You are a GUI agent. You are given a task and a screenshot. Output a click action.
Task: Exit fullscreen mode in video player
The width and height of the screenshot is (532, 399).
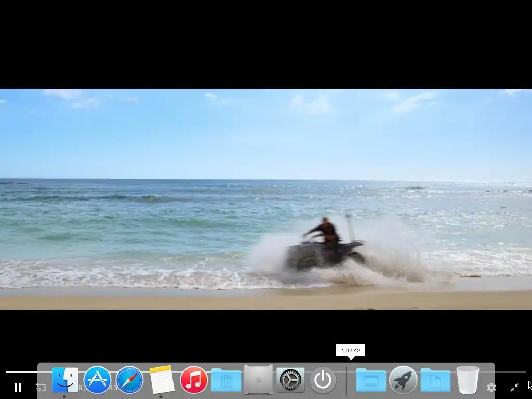coord(514,387)
